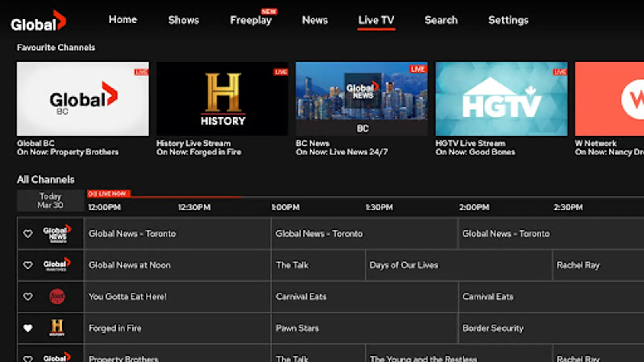The image size is (644, 362).
Task: Select the You Gotta Eat Here! program
Action: [x=178, y=297]
